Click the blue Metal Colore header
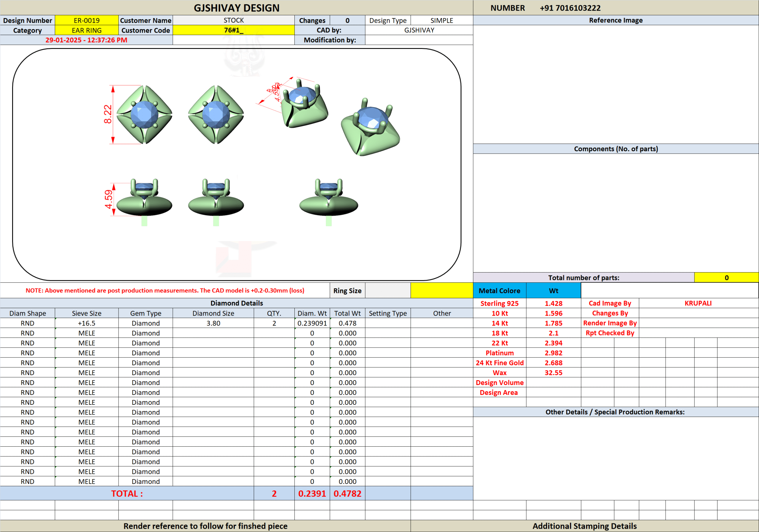Image resolution: width=759 pixels, height=532 pixels. pos(499,291)
